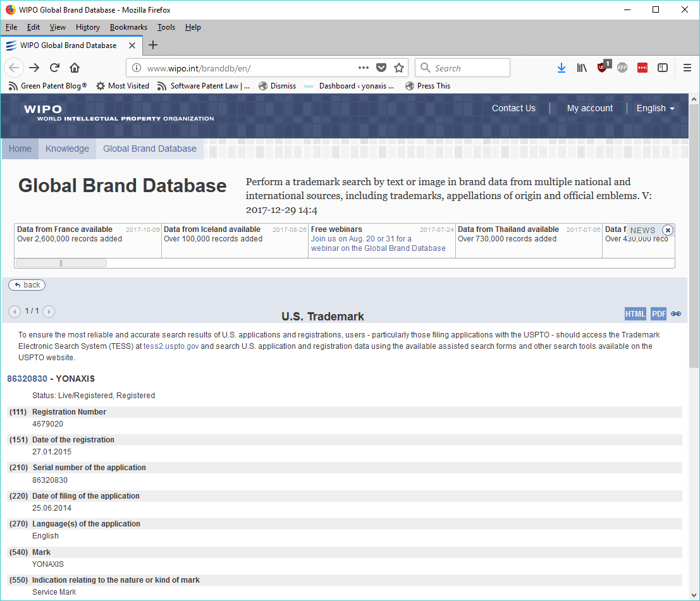This screenshot has height=601, width=700.
Task: Open the Free webinars news link
Action: point(378,243)
